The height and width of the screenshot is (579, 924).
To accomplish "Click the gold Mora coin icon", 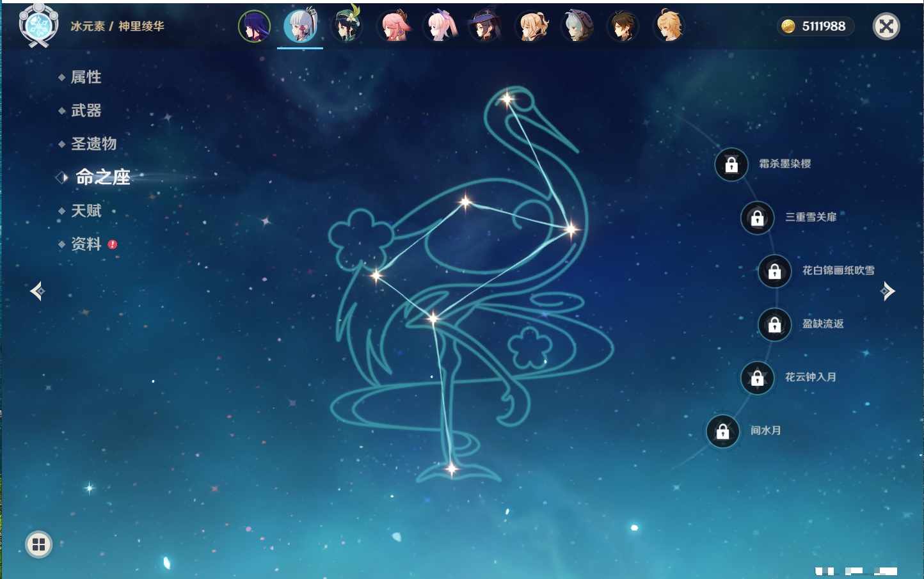I will 788,26.
